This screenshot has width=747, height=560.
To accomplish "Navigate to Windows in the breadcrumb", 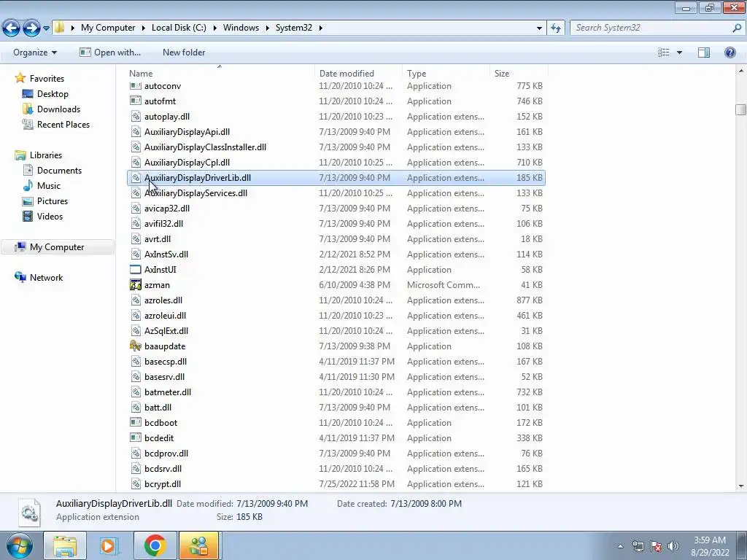I will click(241, 28).
